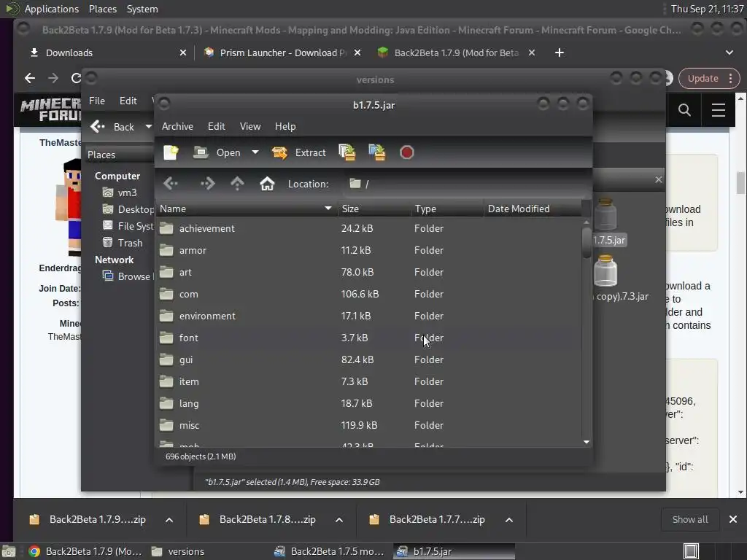747x560 pixels.
Task: Select the environment folder
Action: pyautogui.click(x=369, y=316)
